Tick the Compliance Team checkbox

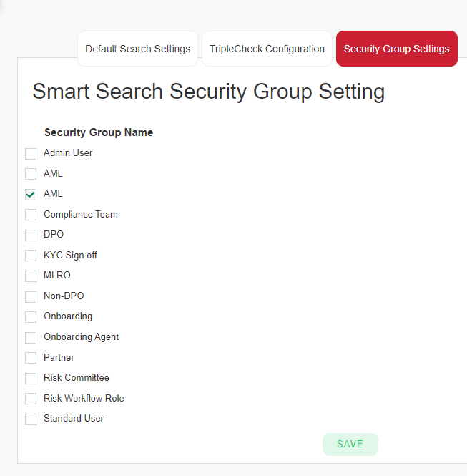pyautogui.click(x=31, y=215)
